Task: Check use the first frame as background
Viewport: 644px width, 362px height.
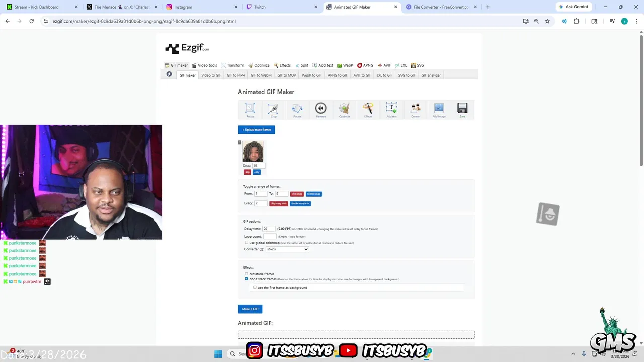Action: (255, 287)
